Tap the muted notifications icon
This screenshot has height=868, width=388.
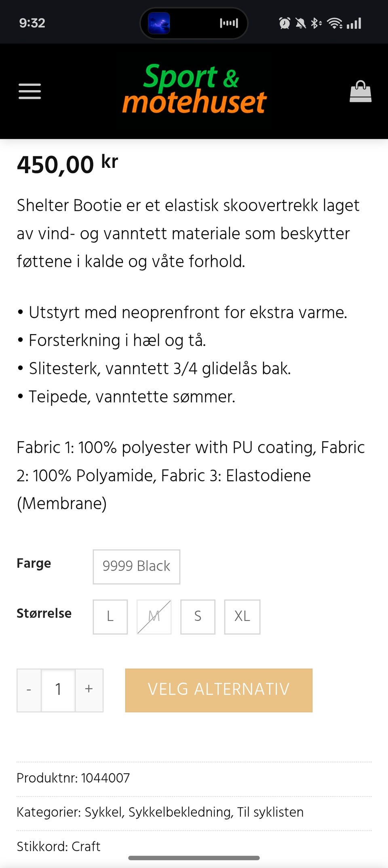click(300, 23)
